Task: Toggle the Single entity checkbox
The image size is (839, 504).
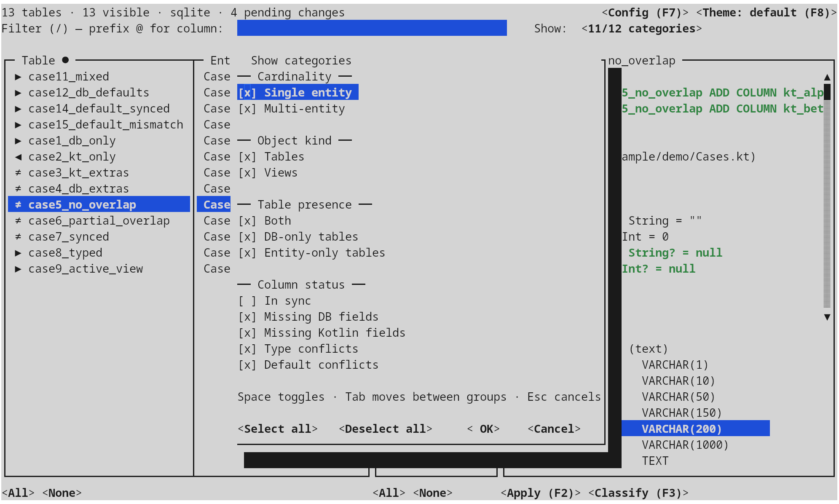Action: tap(247, 92)
